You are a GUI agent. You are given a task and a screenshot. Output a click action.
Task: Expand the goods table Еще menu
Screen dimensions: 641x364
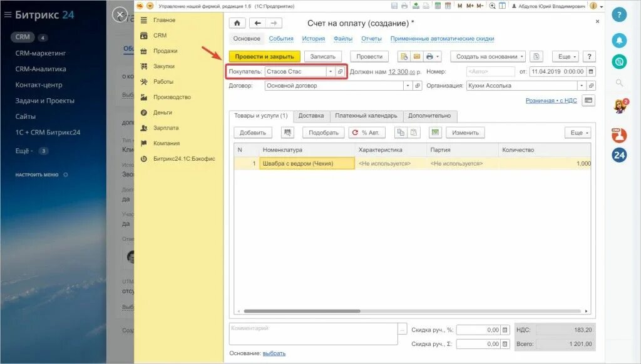[578, 133]
